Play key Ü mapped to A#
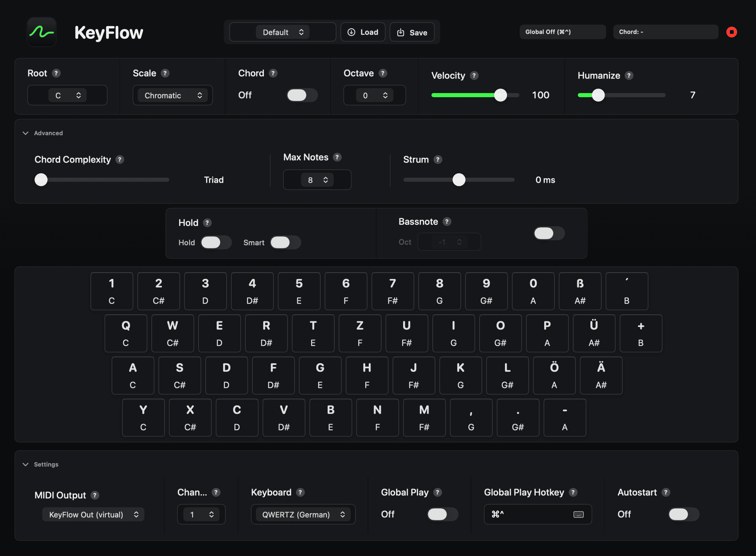Screen dimensions: 756x556 (594, 334)
